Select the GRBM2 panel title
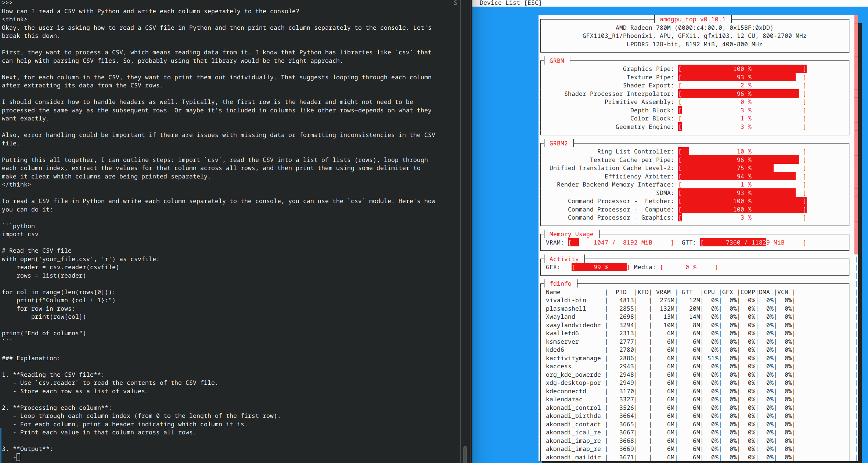This screenshot has width=868, height=463. 558,144
